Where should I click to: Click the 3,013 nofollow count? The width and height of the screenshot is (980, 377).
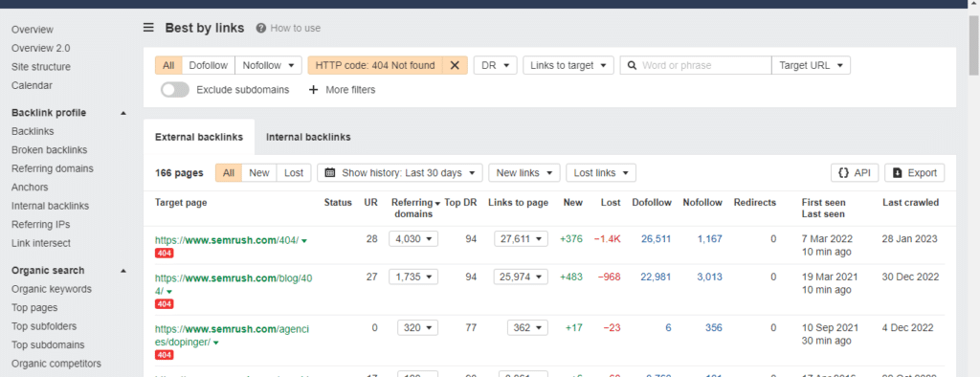(709, 277)
